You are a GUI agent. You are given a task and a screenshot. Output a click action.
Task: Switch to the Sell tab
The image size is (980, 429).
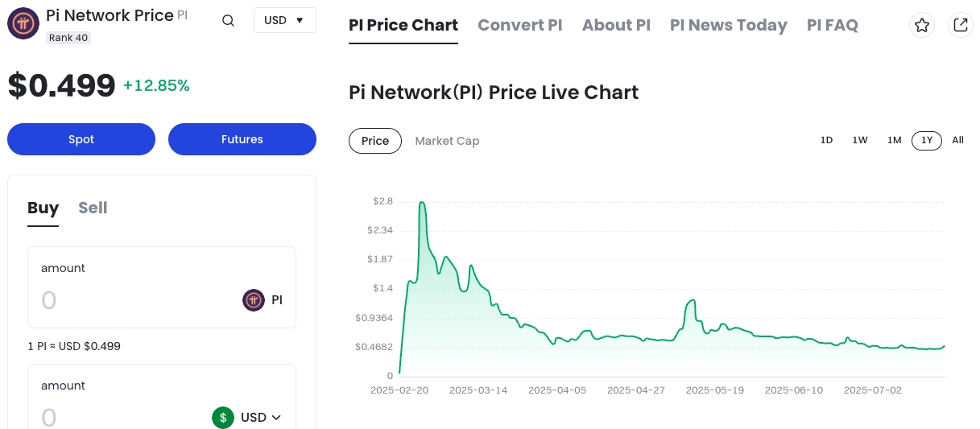coord(93,208)
